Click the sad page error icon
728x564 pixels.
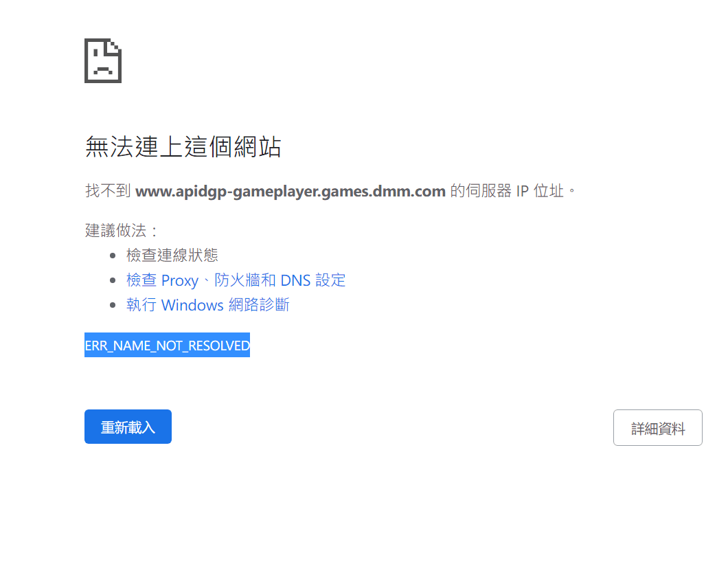tap(103, 61)
